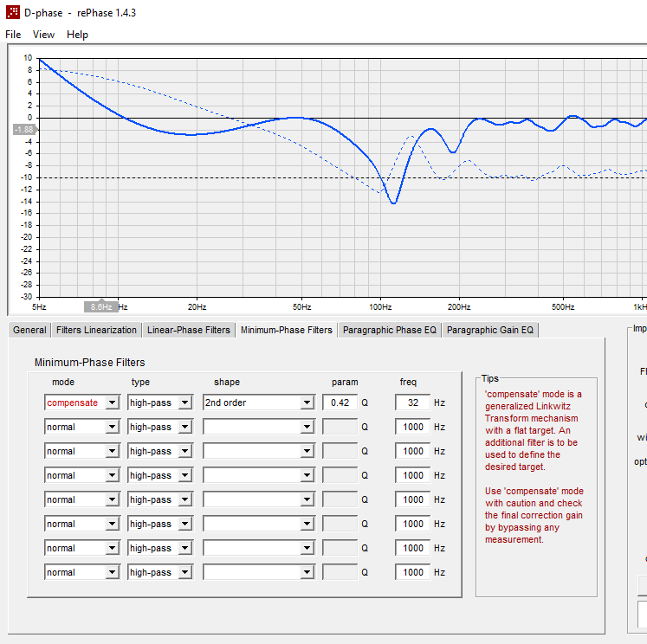Open eighth row normal mode dropdown
Screen dimensions: 647x644
click(82, 572)
